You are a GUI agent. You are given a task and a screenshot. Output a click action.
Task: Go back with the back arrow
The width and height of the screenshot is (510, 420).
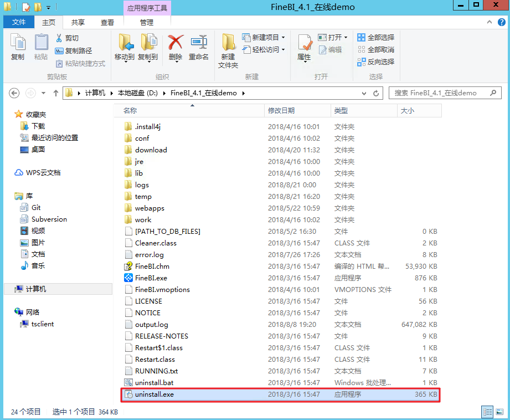tap(14, 93)
